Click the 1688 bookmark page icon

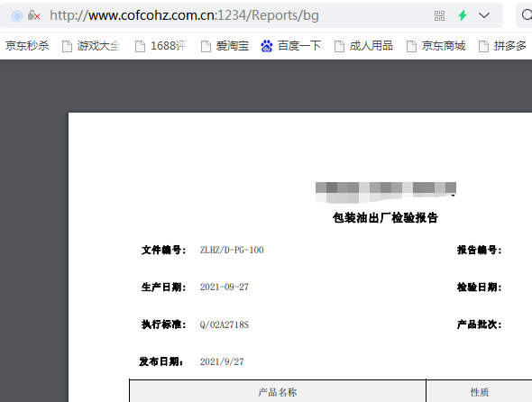tap(140, 46)
